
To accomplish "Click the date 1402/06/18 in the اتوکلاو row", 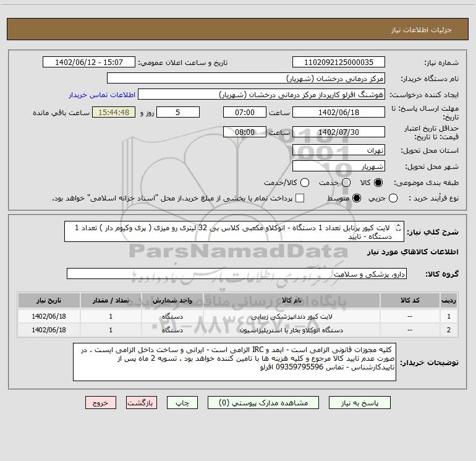I will pyautogui.click(x=49, y=330).
